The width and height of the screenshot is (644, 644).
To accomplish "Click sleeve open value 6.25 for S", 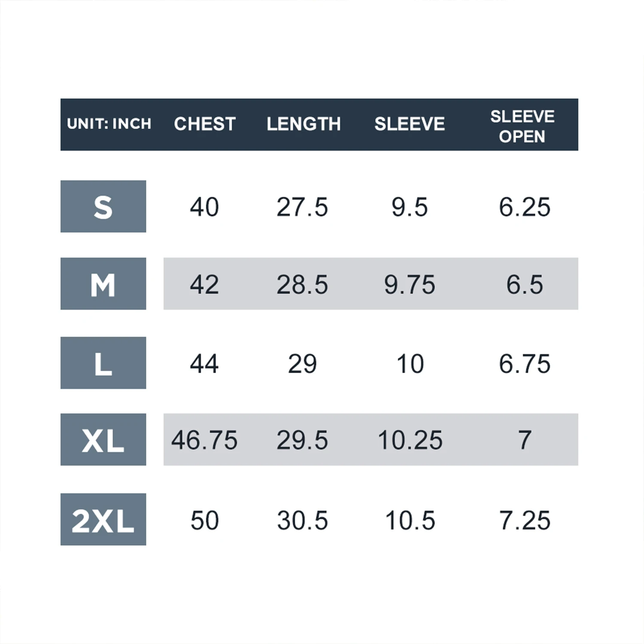I will point(525,207).
